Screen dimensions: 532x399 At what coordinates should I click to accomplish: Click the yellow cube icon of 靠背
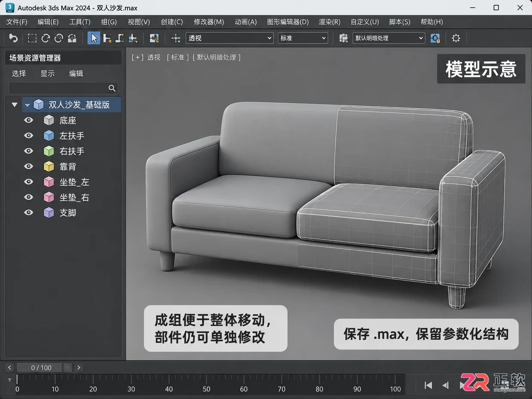(49, 166)
